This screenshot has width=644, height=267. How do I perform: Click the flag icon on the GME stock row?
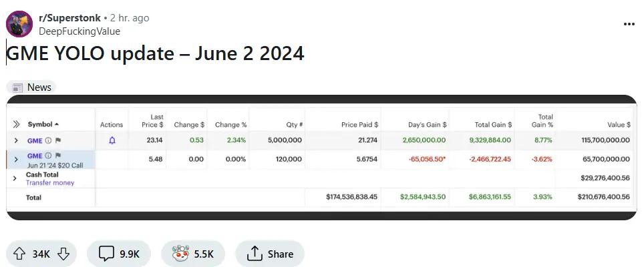point(57,140)
